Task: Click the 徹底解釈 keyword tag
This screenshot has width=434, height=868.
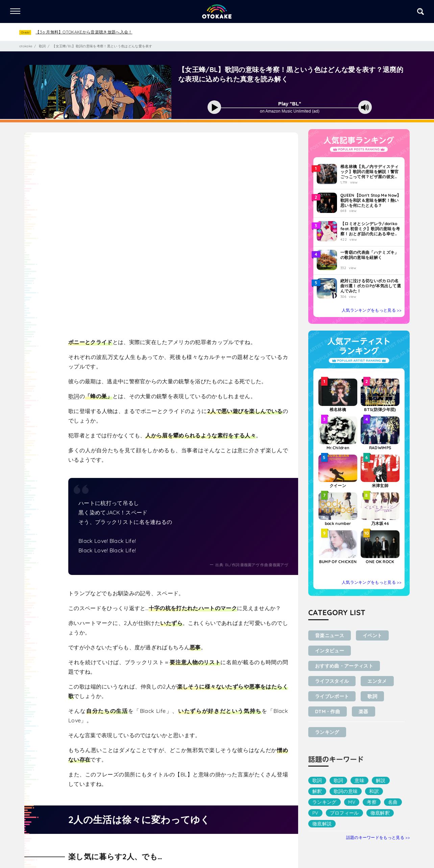Action: (380, 813)
